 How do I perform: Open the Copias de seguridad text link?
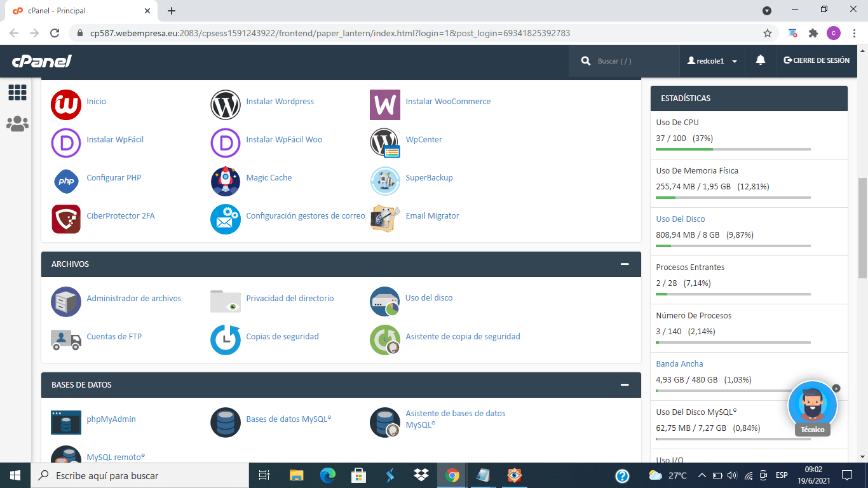(x=283, y=337)
